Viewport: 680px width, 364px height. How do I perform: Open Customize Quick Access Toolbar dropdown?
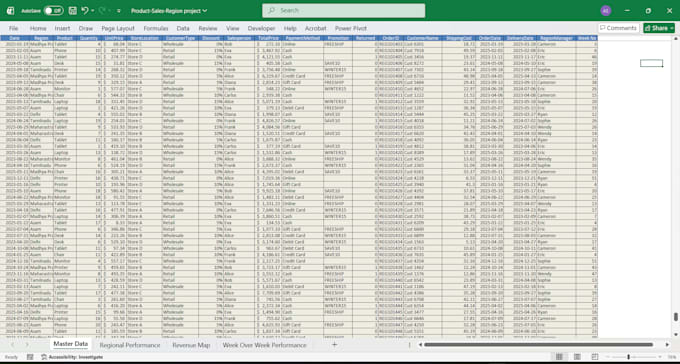pos(119,11)
